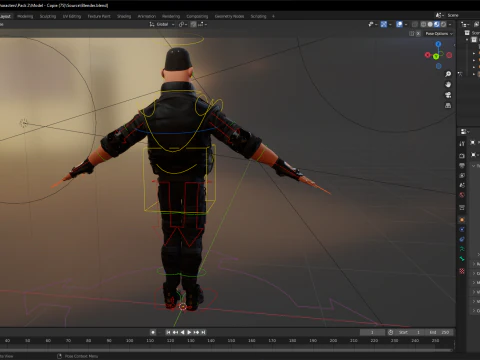Switch to Material Preview shading
Viewport: 480px width, 360px height.
click(x=437, y=24)
